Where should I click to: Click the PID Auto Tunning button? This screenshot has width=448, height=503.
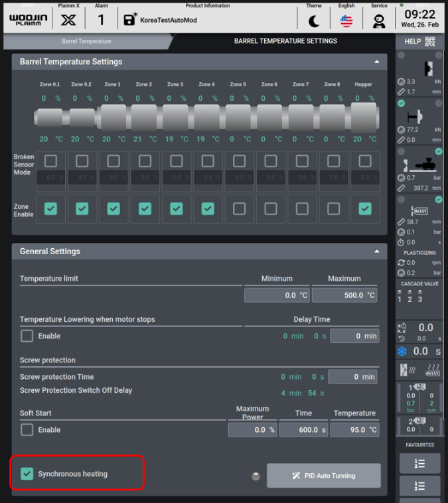click(324, 476)
